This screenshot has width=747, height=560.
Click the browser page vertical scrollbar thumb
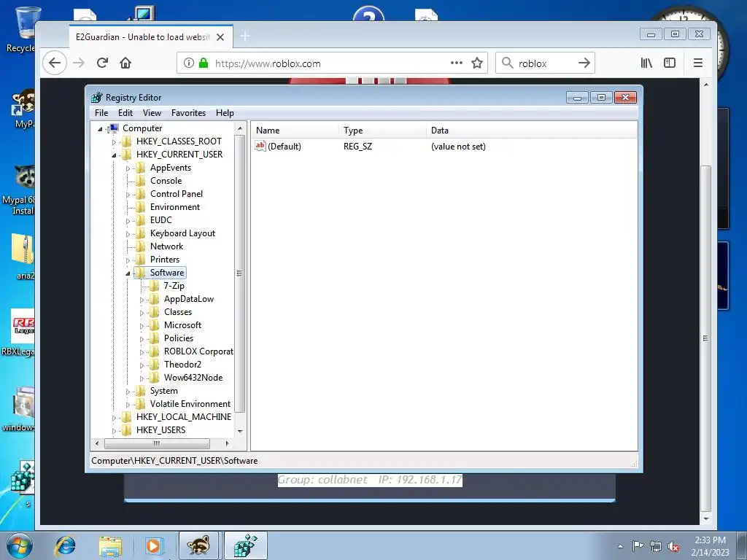(706, 338)
